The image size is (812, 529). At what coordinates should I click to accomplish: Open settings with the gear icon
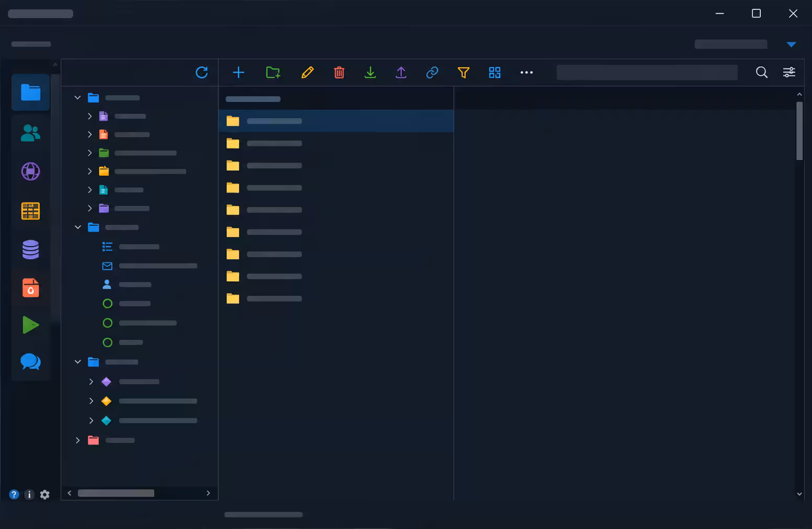coord(45,494)
